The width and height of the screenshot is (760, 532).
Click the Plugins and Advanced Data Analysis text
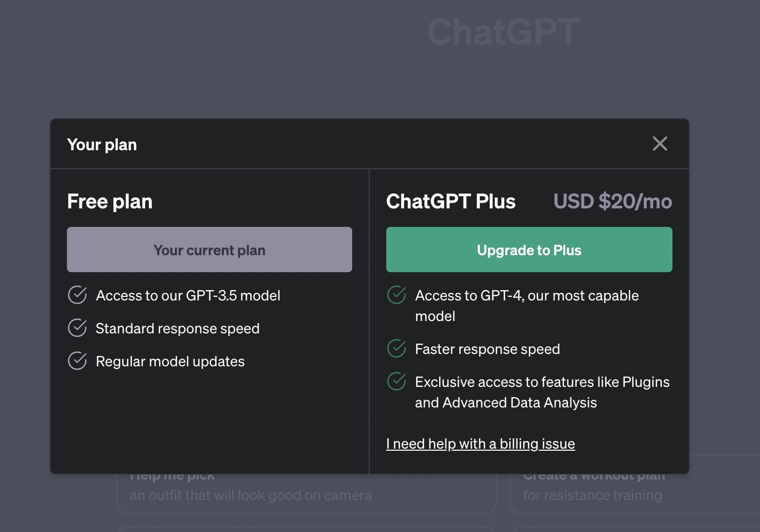542,392
